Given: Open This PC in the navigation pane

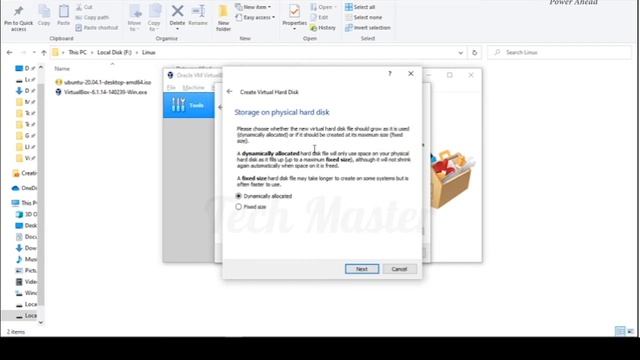Looking at the screenshot, I should pos(24,203).
